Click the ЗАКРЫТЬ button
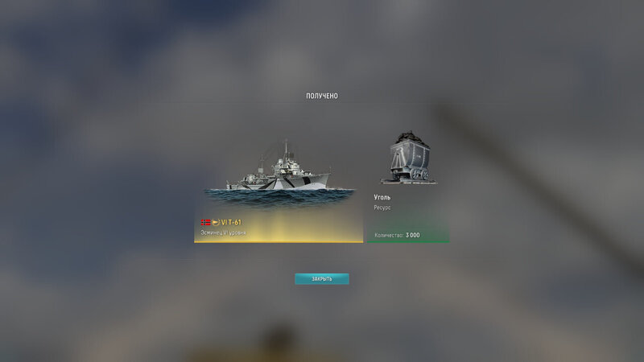Screen dimensions: 644x362 coord(322,279)
